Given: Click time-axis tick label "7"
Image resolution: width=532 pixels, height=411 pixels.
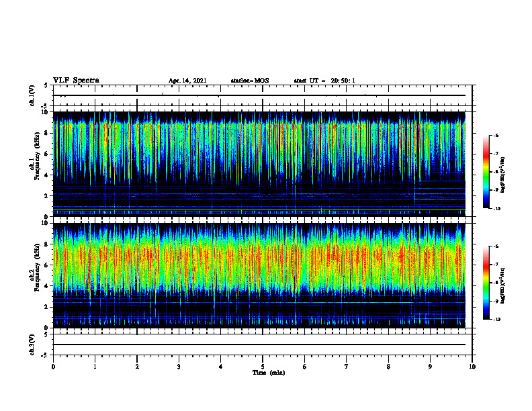Looking at the screenshot, I should [x=347, y=367].
